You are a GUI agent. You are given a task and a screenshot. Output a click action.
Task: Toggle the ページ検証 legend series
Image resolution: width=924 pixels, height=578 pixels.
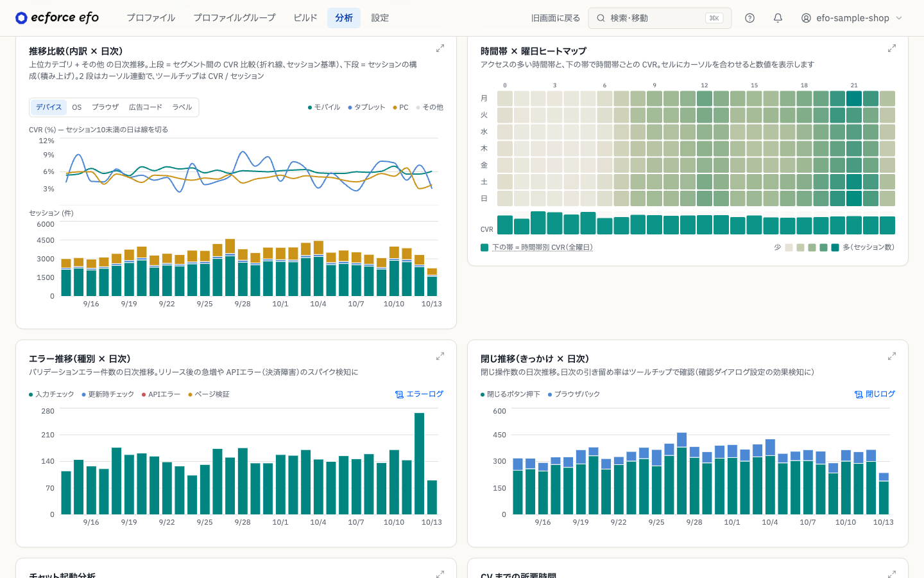(x=209, y=394)
